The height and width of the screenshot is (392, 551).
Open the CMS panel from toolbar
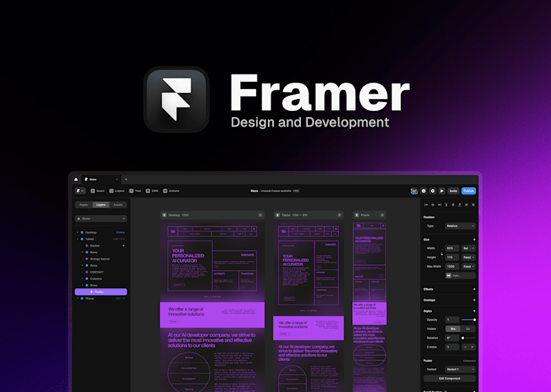tap(152, 191)
